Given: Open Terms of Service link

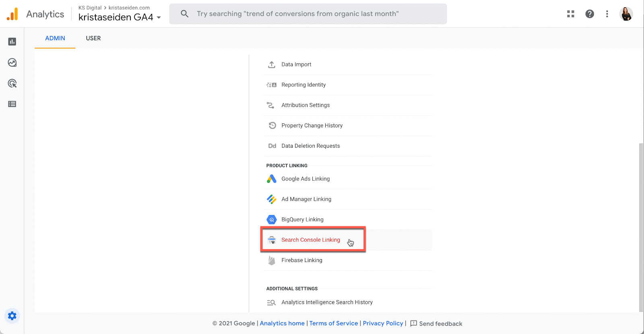Looking at the screenshot, I should (x=334, y=324).
